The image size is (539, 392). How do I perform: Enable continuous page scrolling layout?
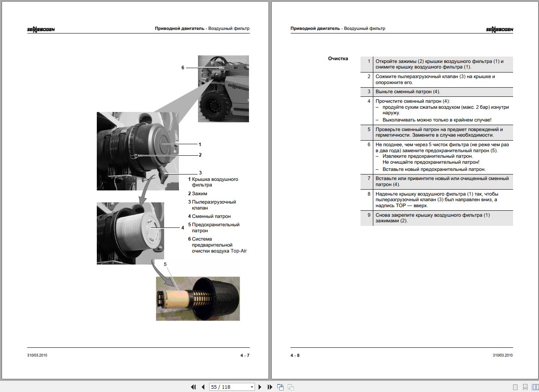click(525, 387)
